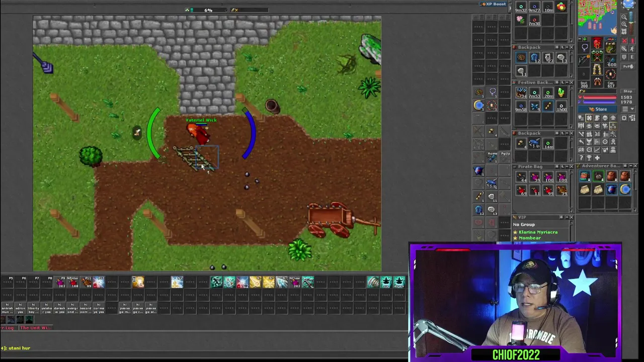Open the Store button

point(597,109)
